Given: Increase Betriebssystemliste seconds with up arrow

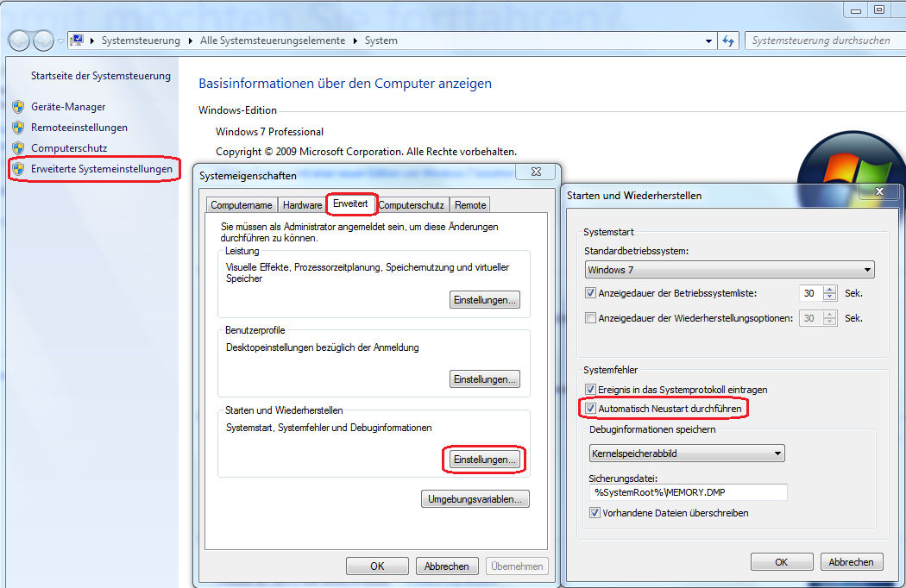Looking at the screenshot, I should (x=830, y=290).
